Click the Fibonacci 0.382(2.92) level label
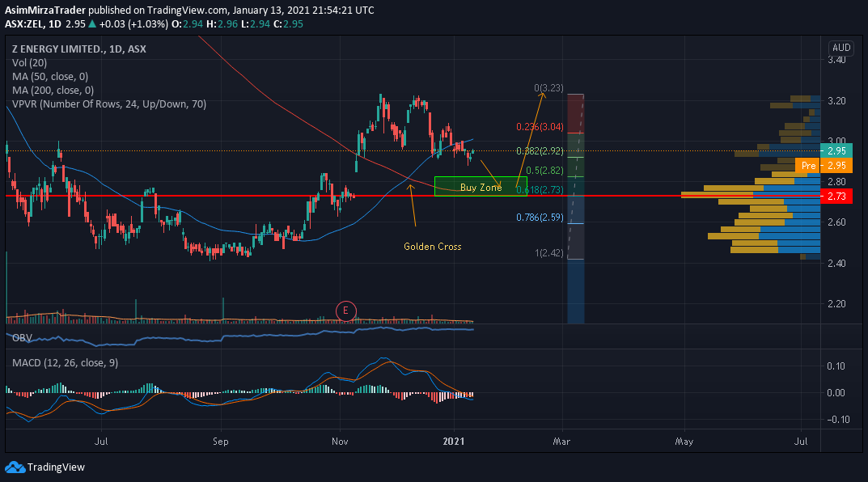The image size is (868, 482). pos(540,151)
